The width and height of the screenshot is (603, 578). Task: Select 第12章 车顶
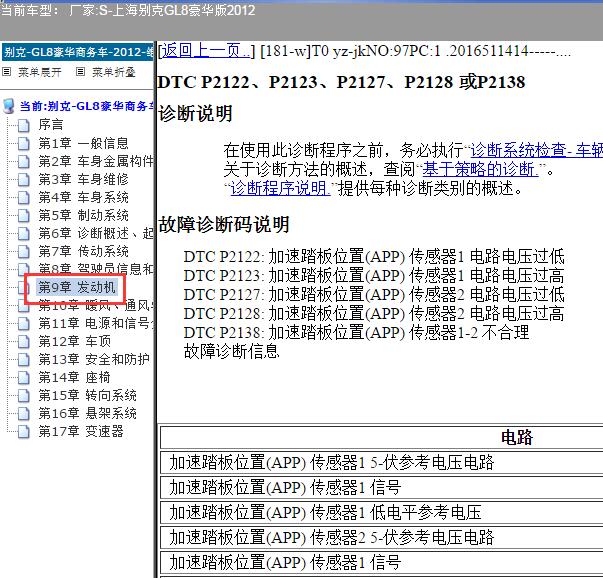pyautogui.click(x=75, y=341)
